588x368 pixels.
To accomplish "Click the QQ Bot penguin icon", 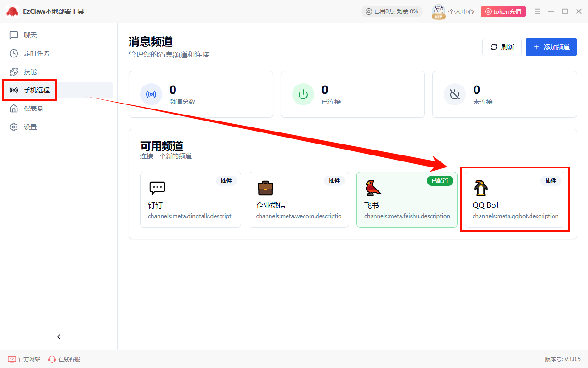I will [x=481, y=188].
